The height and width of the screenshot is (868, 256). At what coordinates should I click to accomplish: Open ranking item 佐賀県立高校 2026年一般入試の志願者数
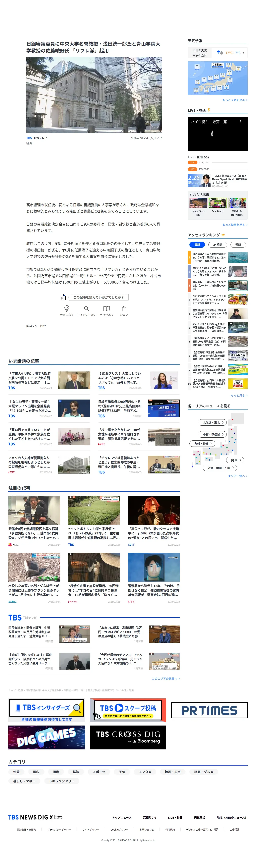click(218, 355)
